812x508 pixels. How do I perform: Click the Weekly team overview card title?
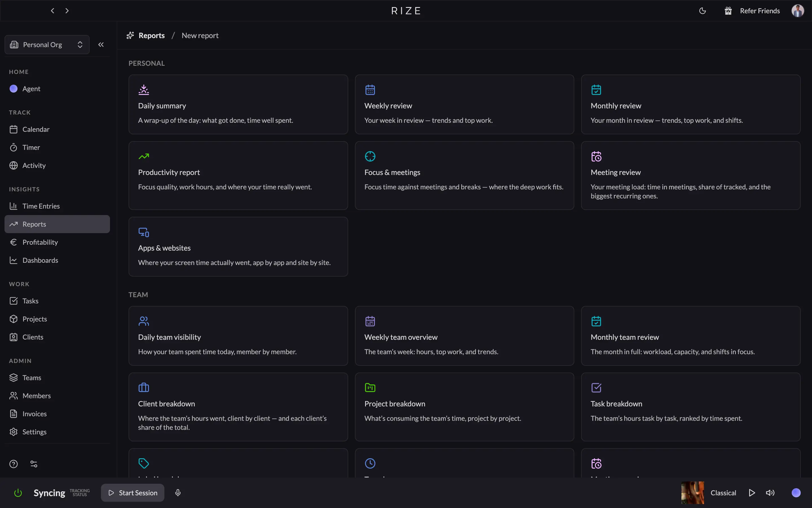(x=401, y=337)
